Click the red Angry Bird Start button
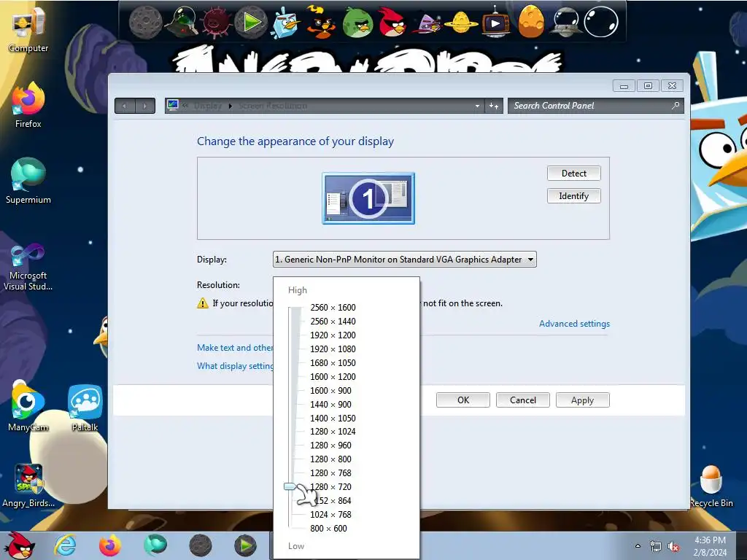 click(x=20, y=545)
